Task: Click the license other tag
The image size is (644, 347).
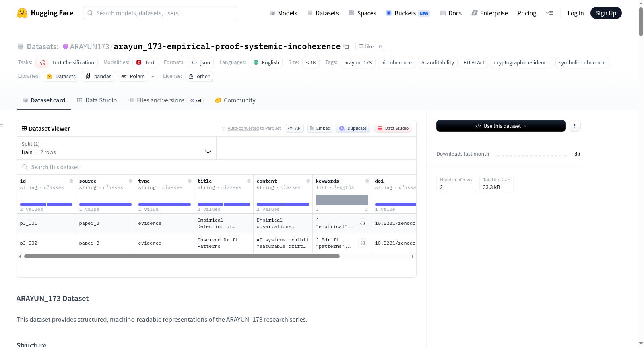Action: [x=200, y=76]
